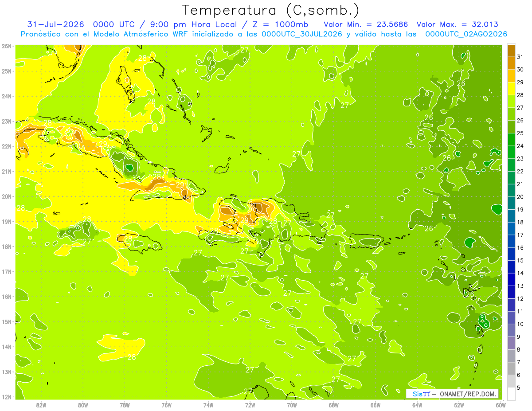Click the legend scale value '5'
532x411 pixels.
(519, 388)
